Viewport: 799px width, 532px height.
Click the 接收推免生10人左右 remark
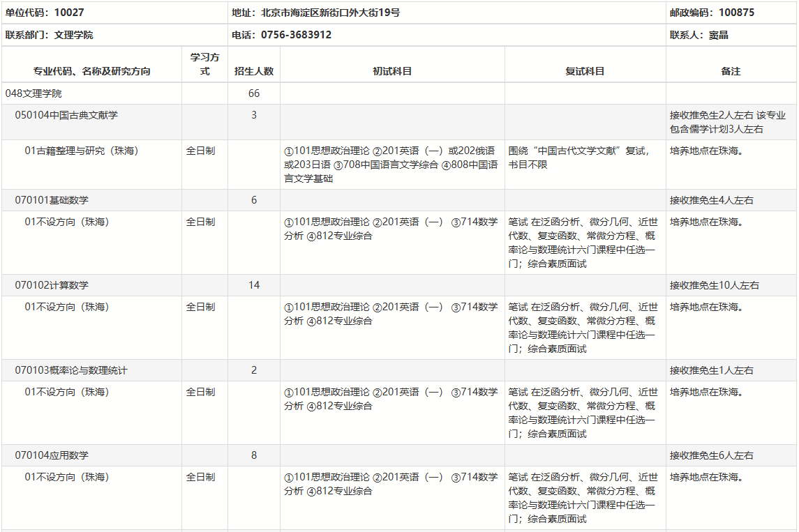point(715,285)
